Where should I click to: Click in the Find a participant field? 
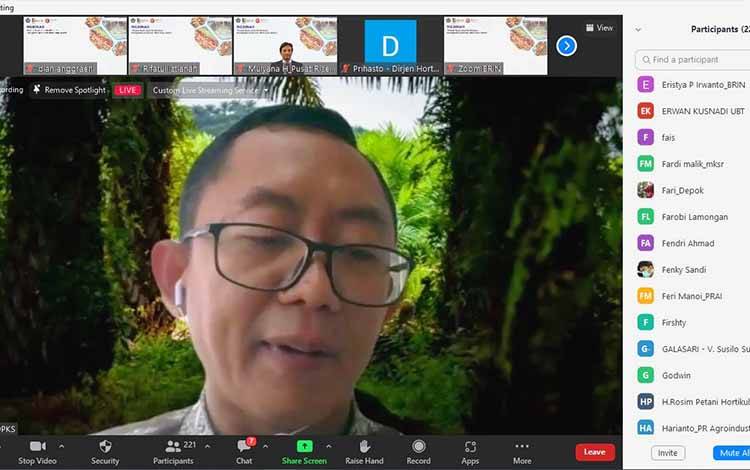(x=694, y=60)
